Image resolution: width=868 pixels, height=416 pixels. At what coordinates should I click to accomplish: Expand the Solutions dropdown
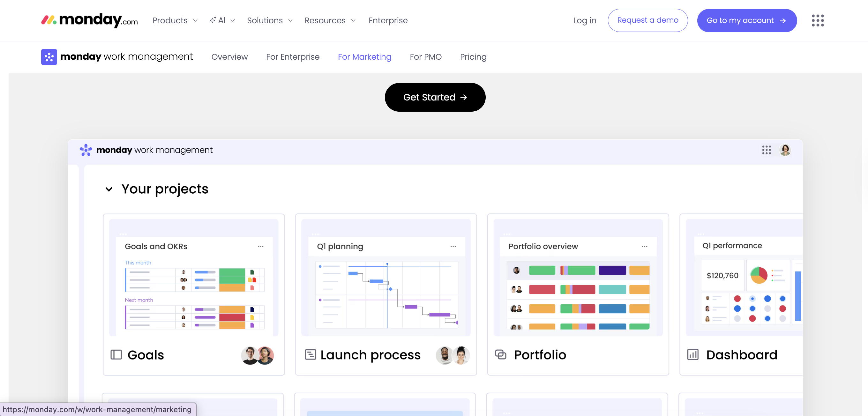click(270, 20)
